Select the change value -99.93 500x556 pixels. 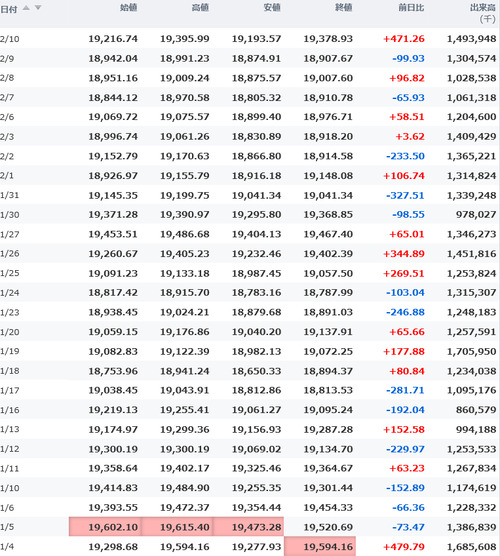[x=409, y=59]
